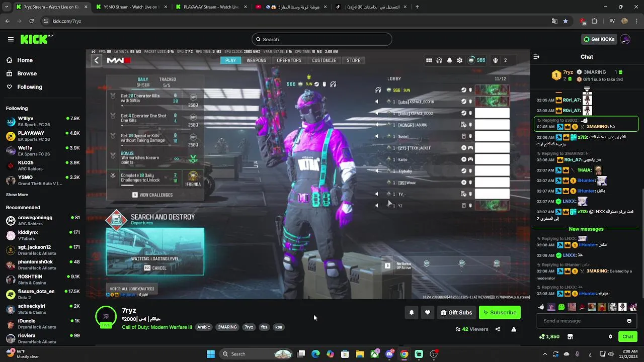Open the Windows Start menu
The image size is (644, 362).
211,354
